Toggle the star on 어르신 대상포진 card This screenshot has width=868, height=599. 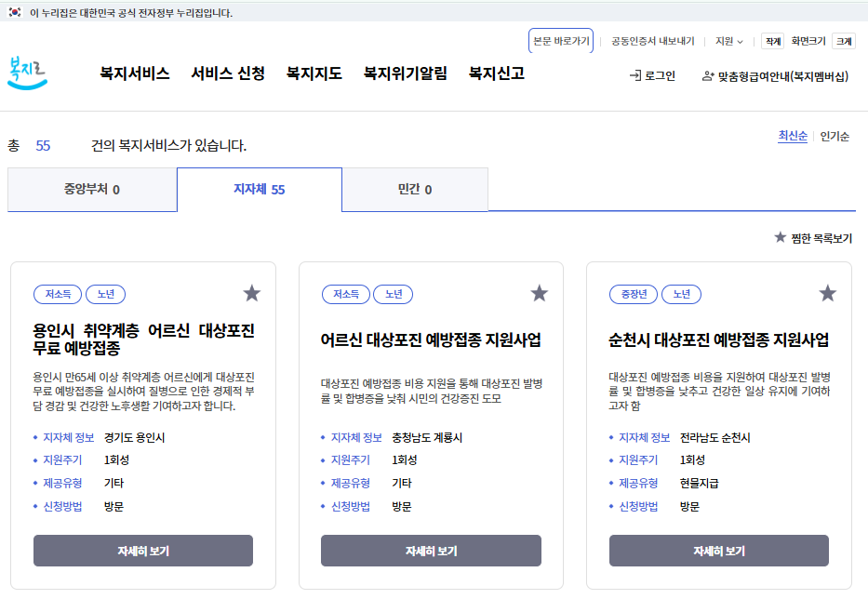540,293
